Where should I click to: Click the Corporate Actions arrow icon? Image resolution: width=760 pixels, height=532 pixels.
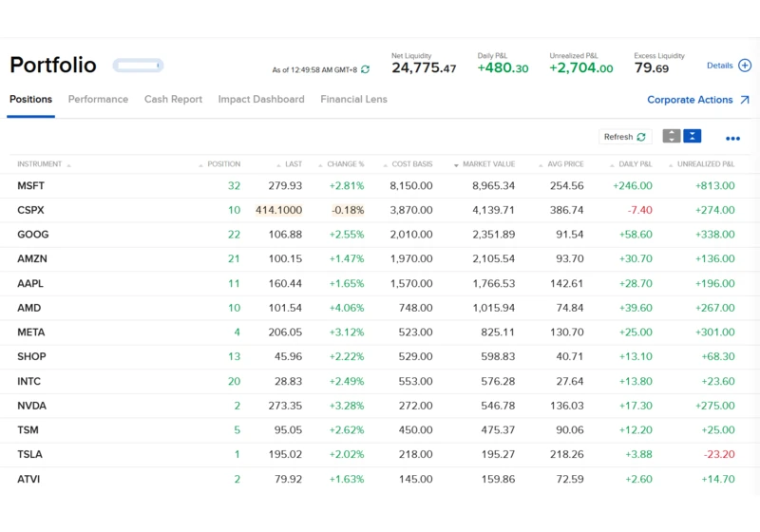[745, 100]
